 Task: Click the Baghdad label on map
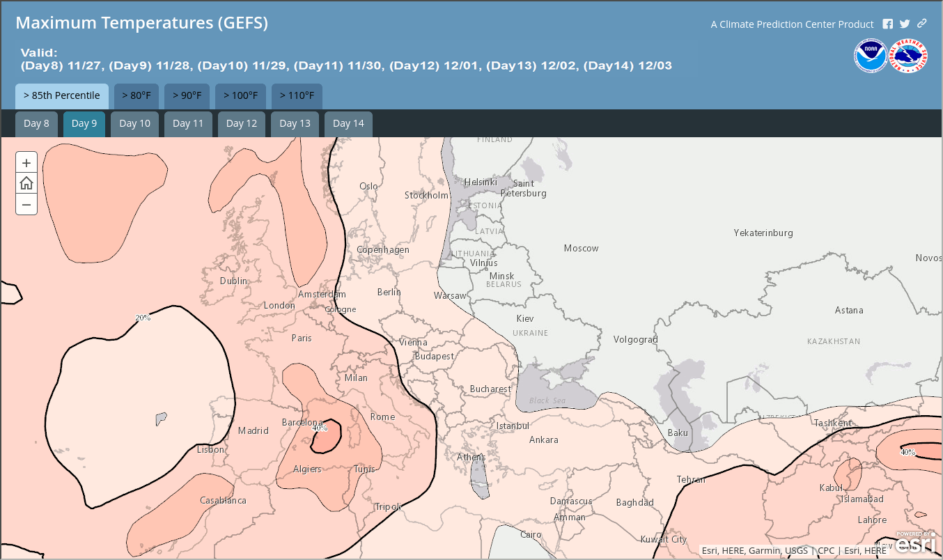click(x=634, y=502)
